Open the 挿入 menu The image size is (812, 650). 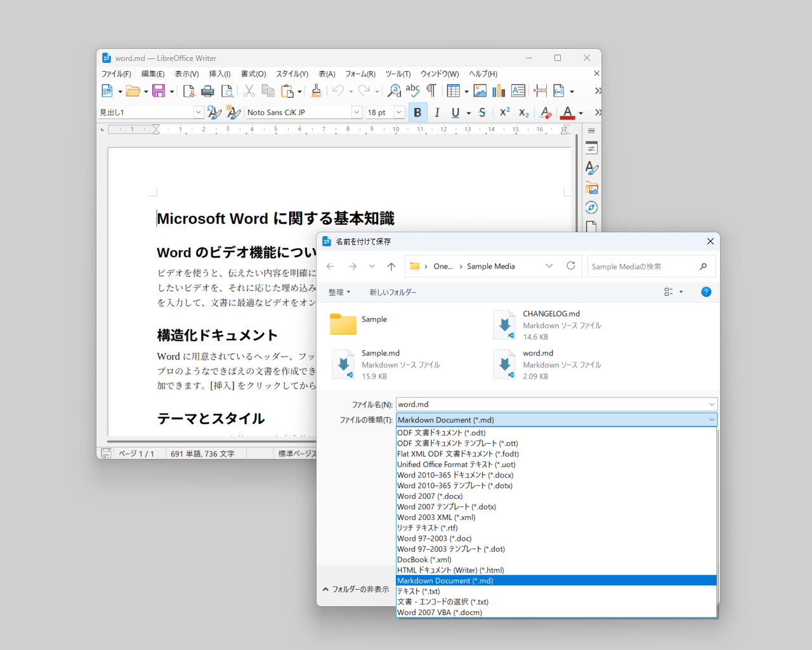[x=219, y=74]
